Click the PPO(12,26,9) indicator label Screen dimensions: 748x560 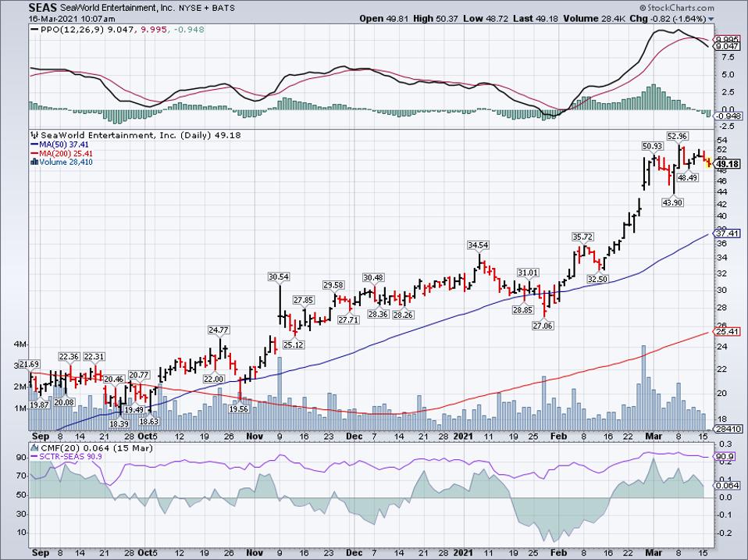click(x=73, y=30)
